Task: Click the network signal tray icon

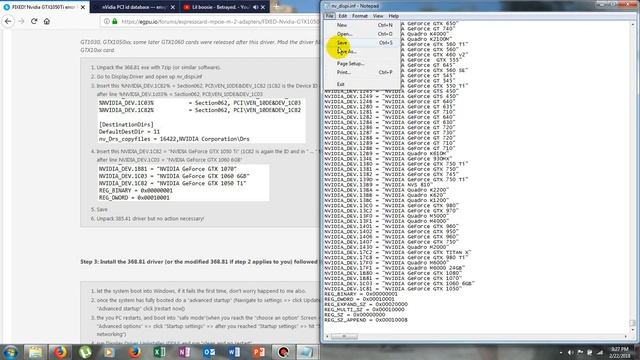Action: 600,352
